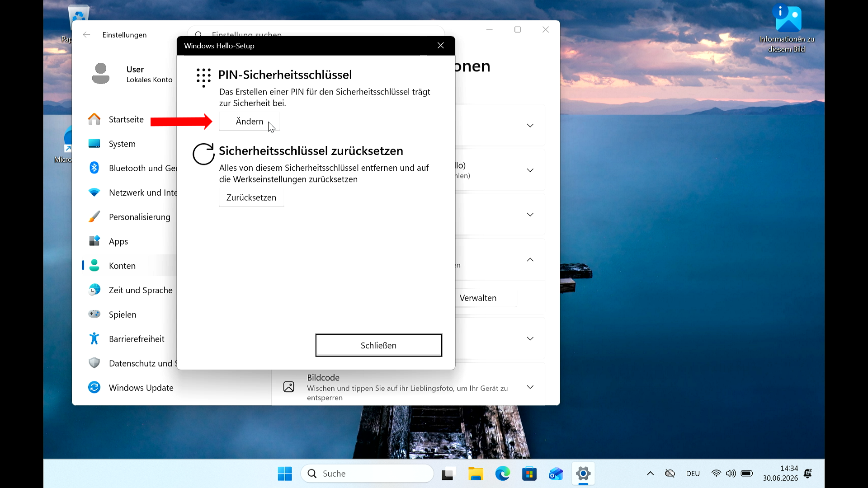Click the notification bell icon in tray
The height and width of the screenshot is (488, 868).
tap(808, 474)
